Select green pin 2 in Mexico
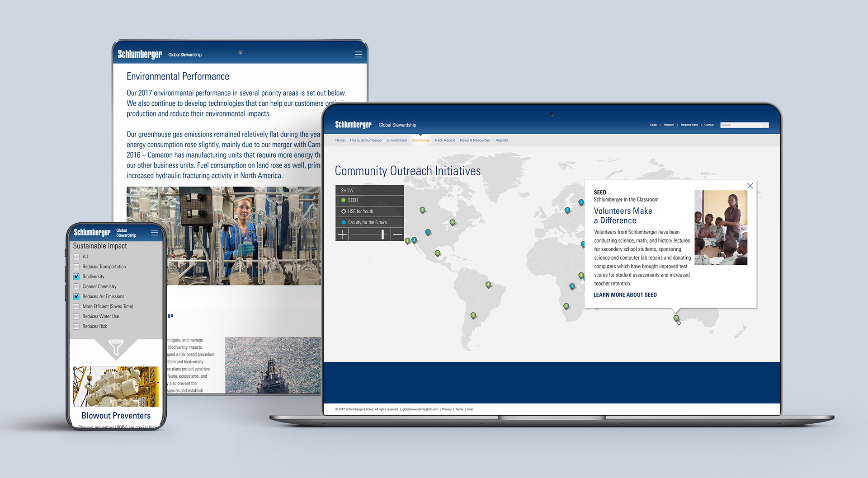868x478 pixels. click(x=437, y=253)
